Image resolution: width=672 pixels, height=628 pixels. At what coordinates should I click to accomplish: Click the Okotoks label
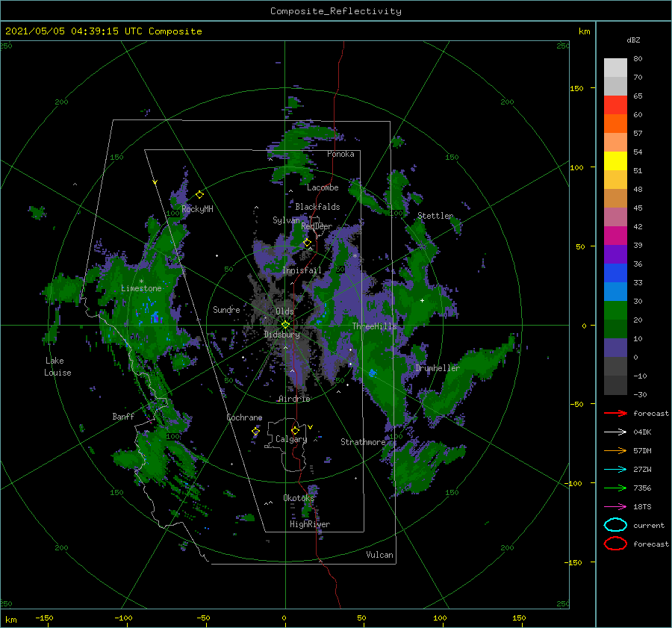299,498
